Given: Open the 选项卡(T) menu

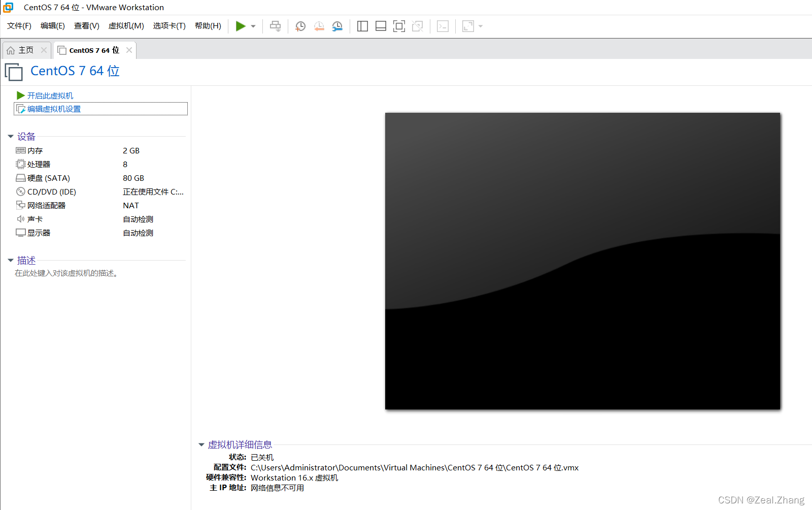Looking at the screenshot, I should point(169,26).
